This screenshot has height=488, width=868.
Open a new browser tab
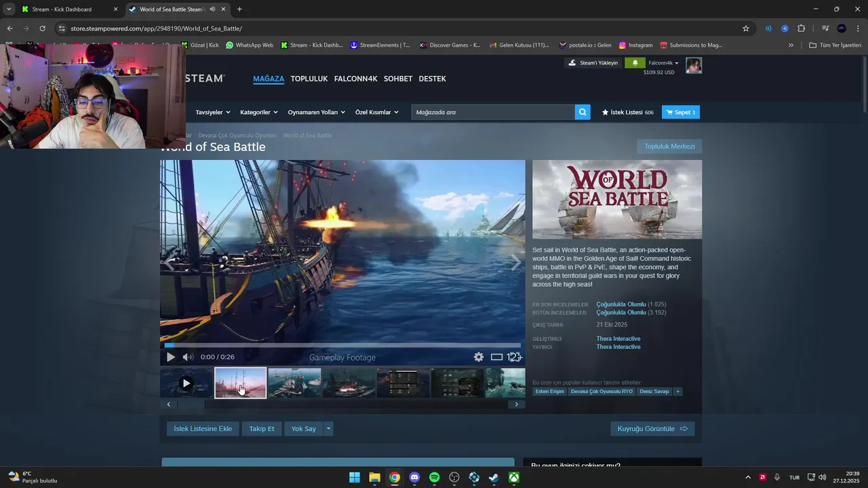pyautogui.click(x=239, y=9)
